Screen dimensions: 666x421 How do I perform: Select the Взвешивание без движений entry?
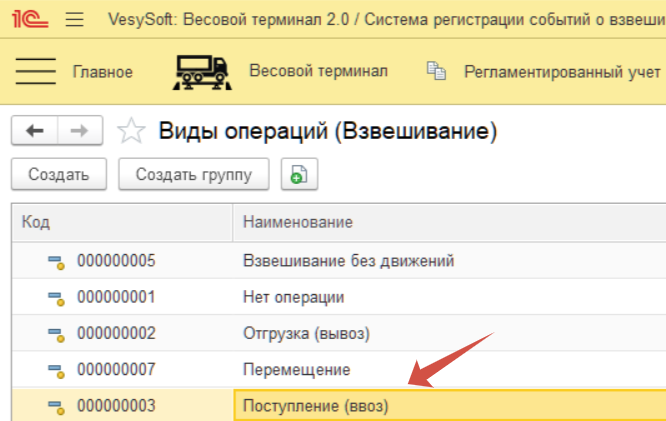point(349,262)
